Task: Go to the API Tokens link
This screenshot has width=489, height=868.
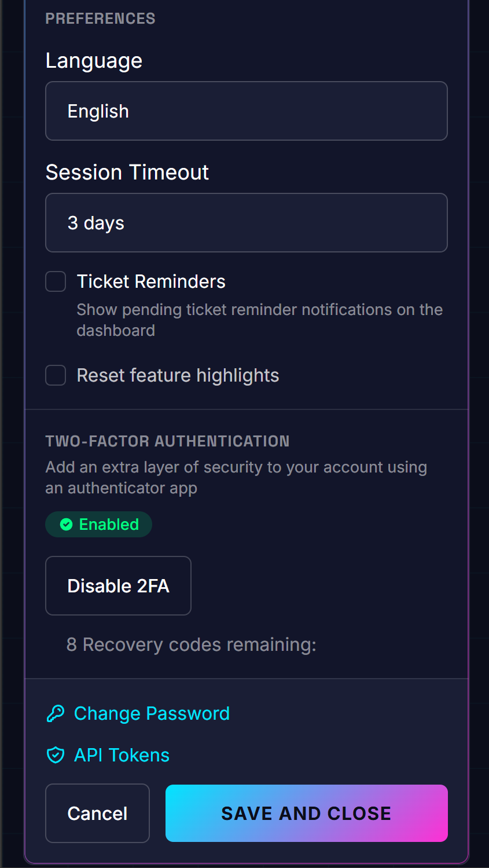Action: 122,755
